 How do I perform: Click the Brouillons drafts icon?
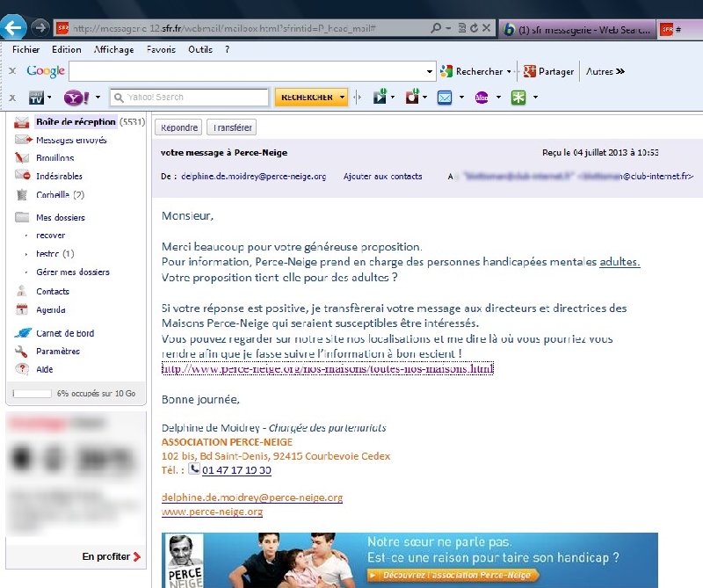(21, 157)
